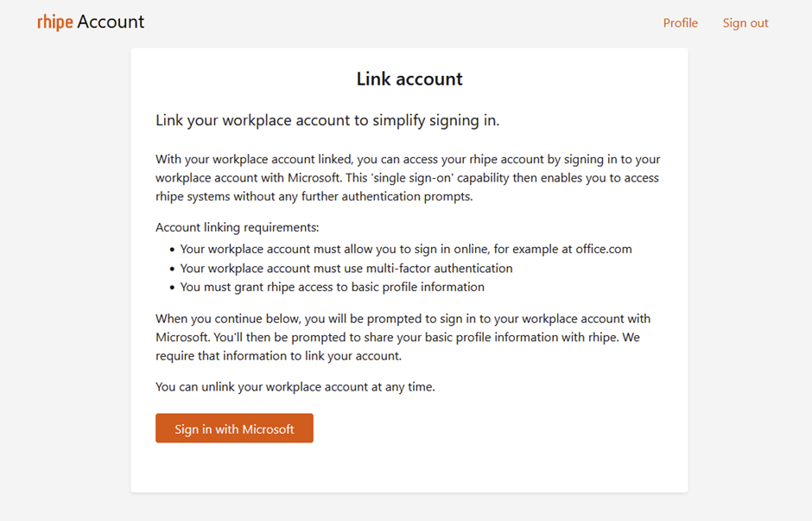Click the "Link your workplace account" subtitle

tap(327, 120)
